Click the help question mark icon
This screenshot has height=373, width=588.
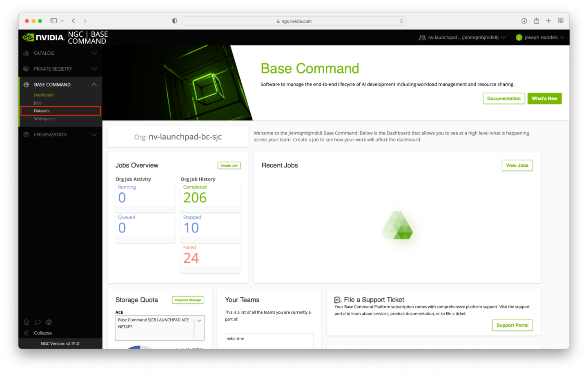coord(27,322)
